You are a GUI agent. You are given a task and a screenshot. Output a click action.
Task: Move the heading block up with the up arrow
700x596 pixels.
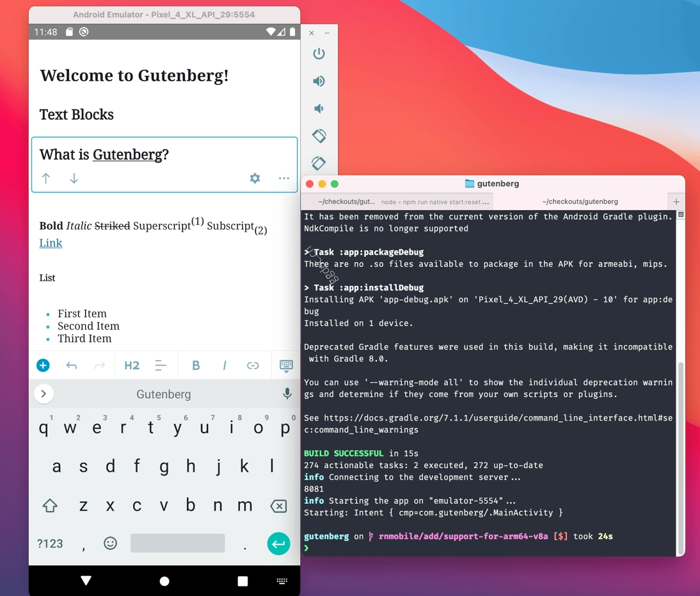pyautogui.click(x=46, y=178)
